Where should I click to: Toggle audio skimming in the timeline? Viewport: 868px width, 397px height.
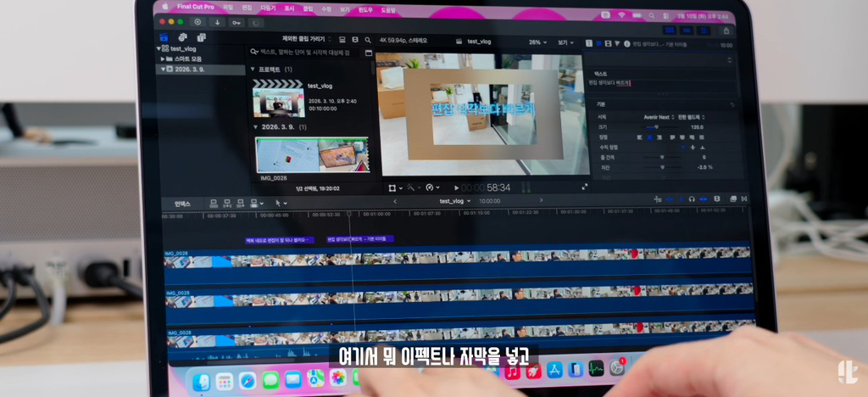681,199
